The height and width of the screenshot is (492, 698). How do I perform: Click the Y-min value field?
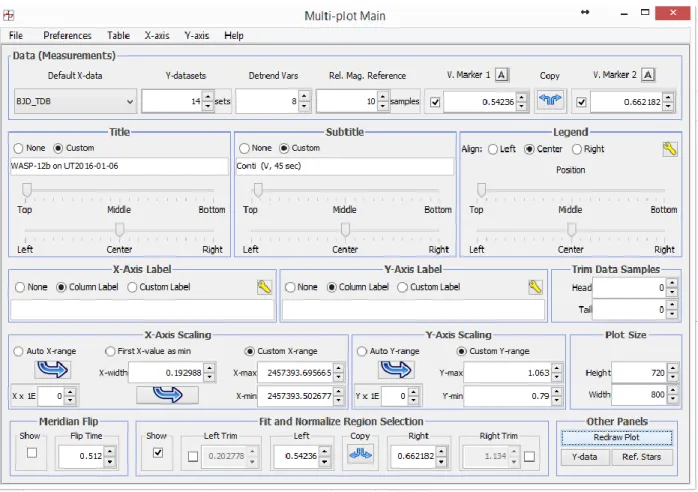point(507,395)
